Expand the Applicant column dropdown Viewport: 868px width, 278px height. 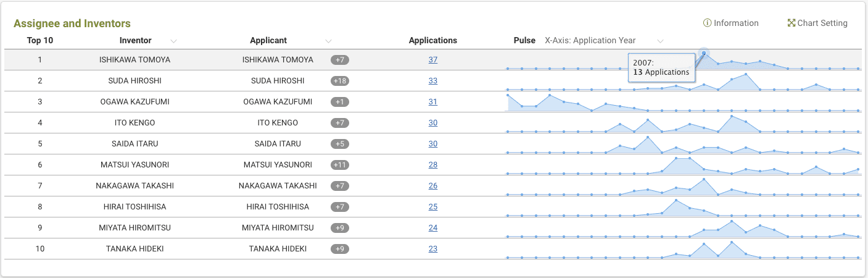pos(328,41)
